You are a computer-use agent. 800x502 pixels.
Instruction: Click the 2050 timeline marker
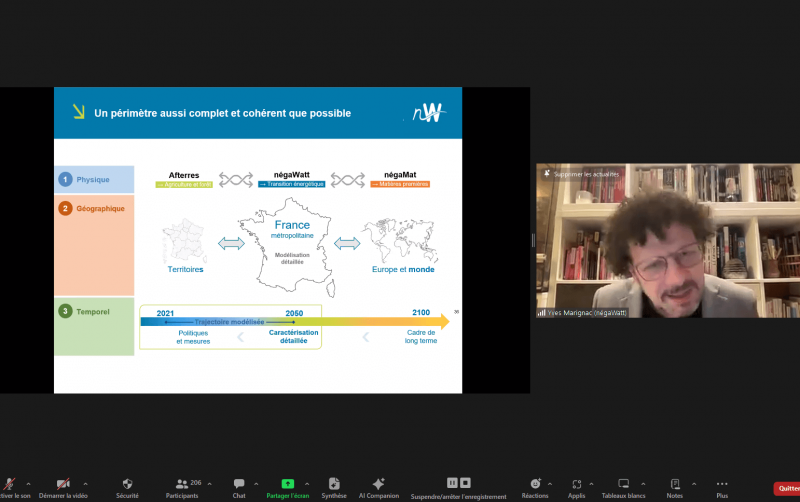pyautogui.click(x=294, y=313)
